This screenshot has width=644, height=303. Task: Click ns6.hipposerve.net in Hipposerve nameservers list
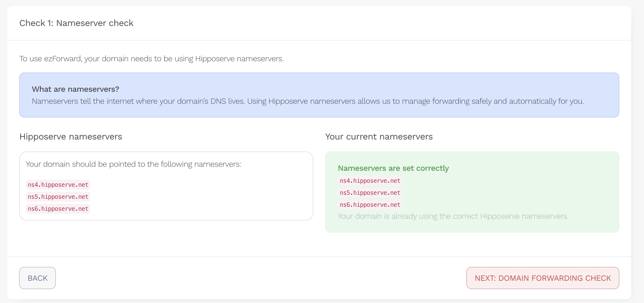[x=58, y=209]
